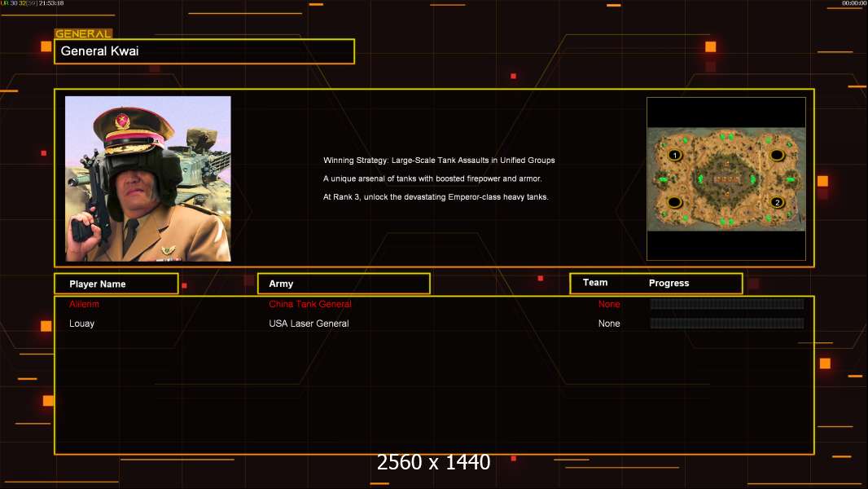Screen dimensions: 868x489
Task: Click the 21:53:18 clock readout
Action: pos(51,3)
